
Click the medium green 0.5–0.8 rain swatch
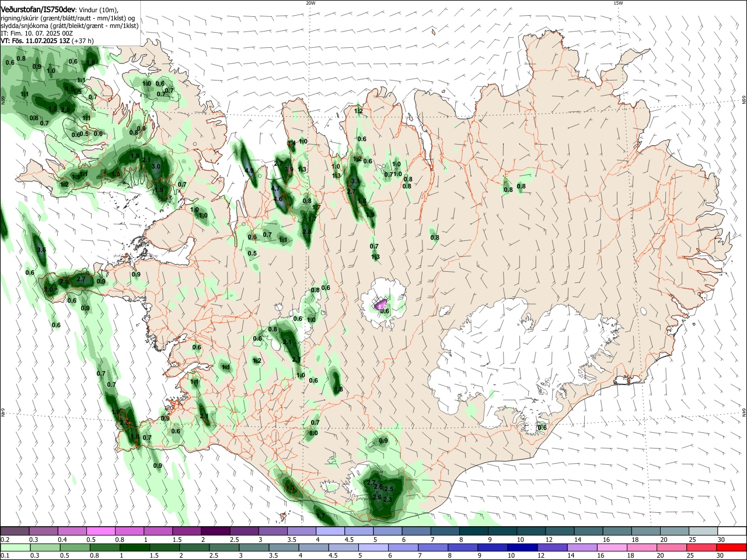(x=76, y=547)
